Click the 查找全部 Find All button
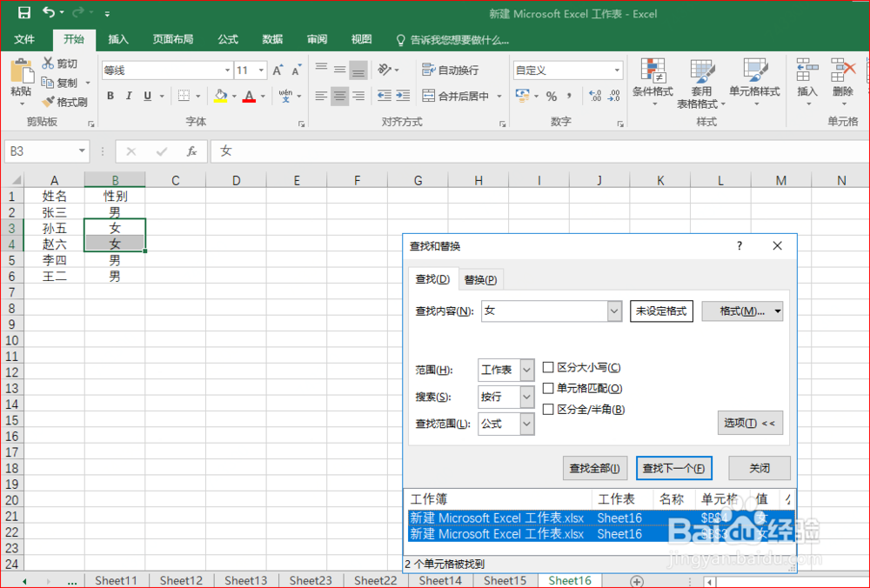The height and width of the screenshot is (588, 870). [x=595, y=468]
